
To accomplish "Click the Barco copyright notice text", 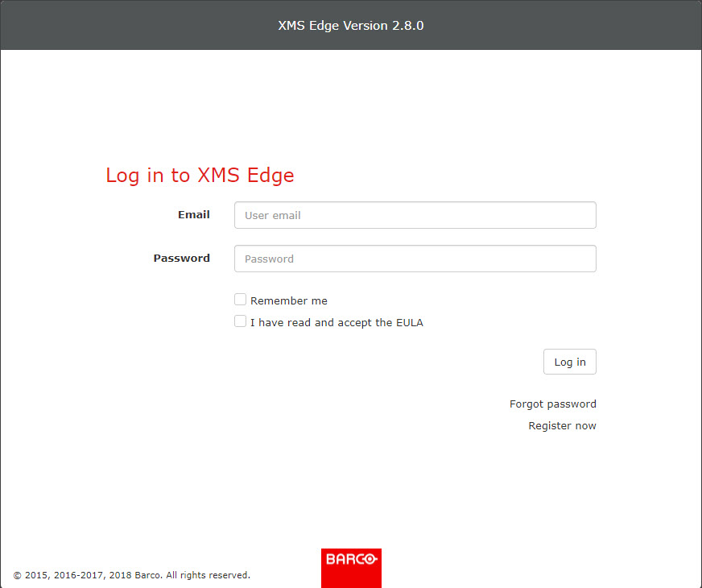I will tap(132, 575).
